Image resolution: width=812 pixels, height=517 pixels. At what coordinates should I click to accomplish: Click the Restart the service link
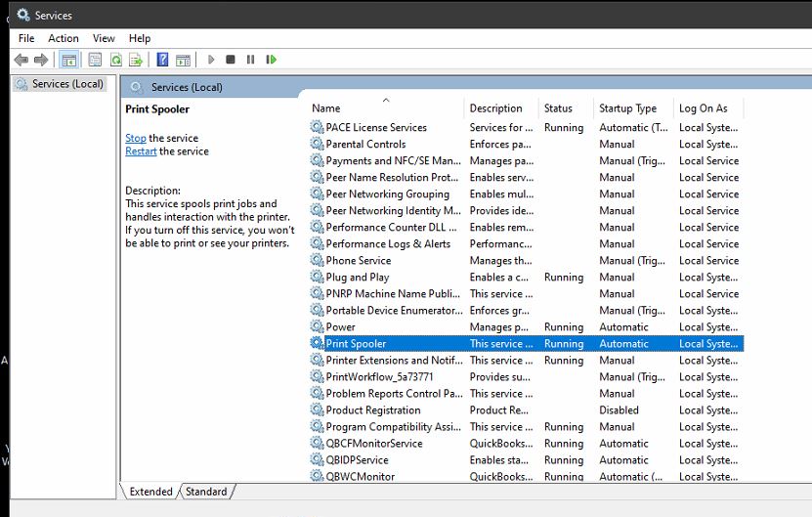pyautogui.click(x=141, y=151)
